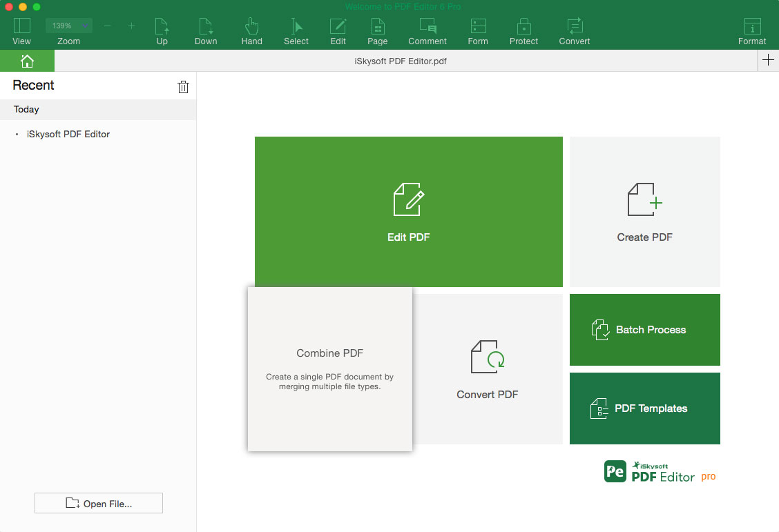Open the Comment tool
This screenshot has height=532, width=779.
427,31
